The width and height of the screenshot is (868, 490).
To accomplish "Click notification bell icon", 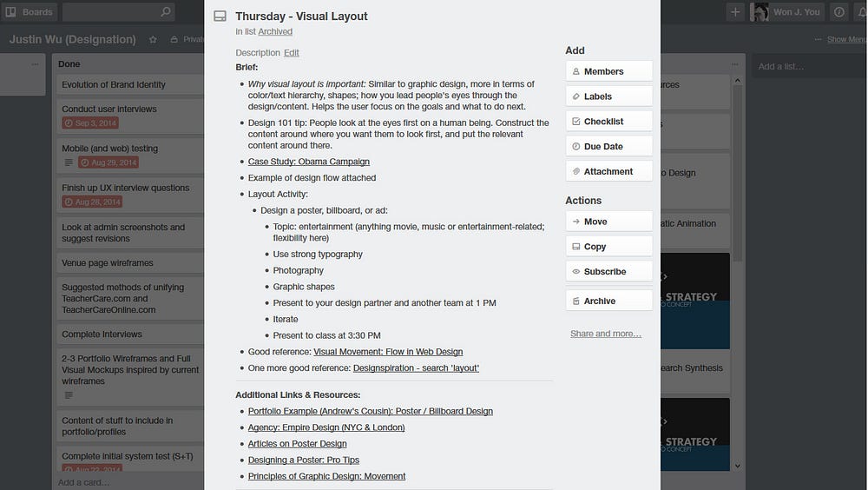I will tap(861, 11).
